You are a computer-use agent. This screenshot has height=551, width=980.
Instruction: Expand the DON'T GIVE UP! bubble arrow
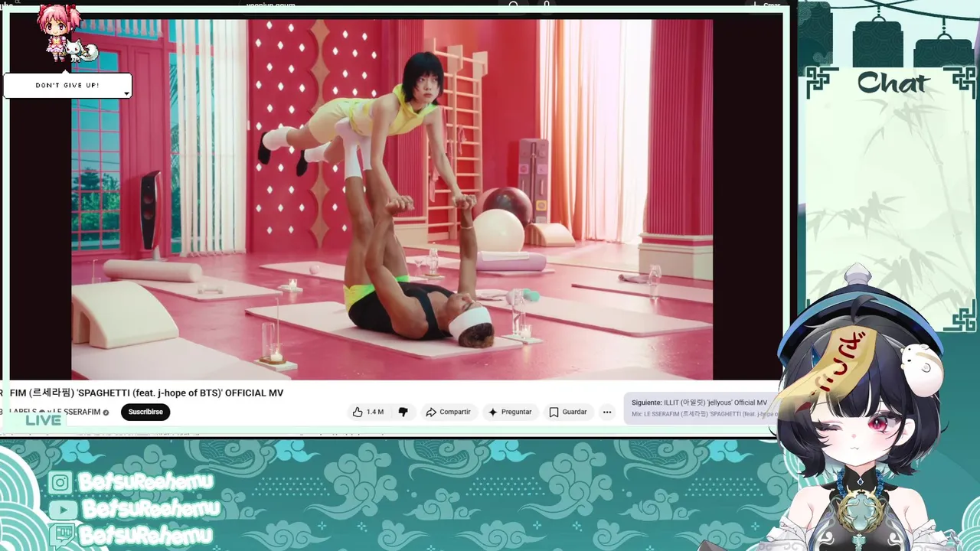pos(126,93)
